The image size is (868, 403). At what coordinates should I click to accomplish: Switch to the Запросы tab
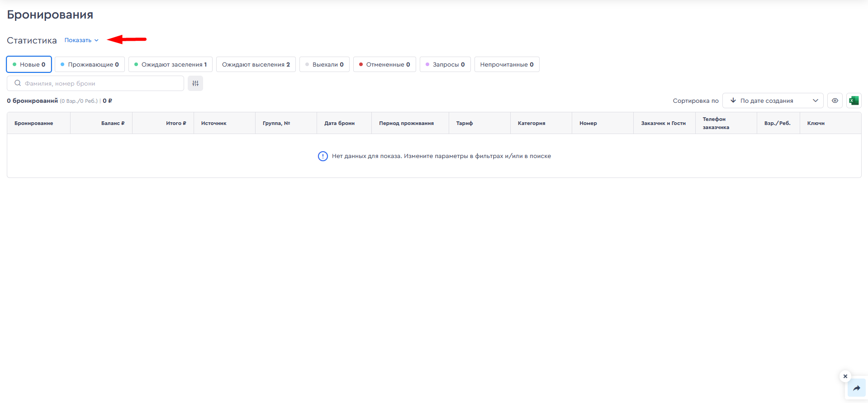pyautogui.click(x=445, y=64)
